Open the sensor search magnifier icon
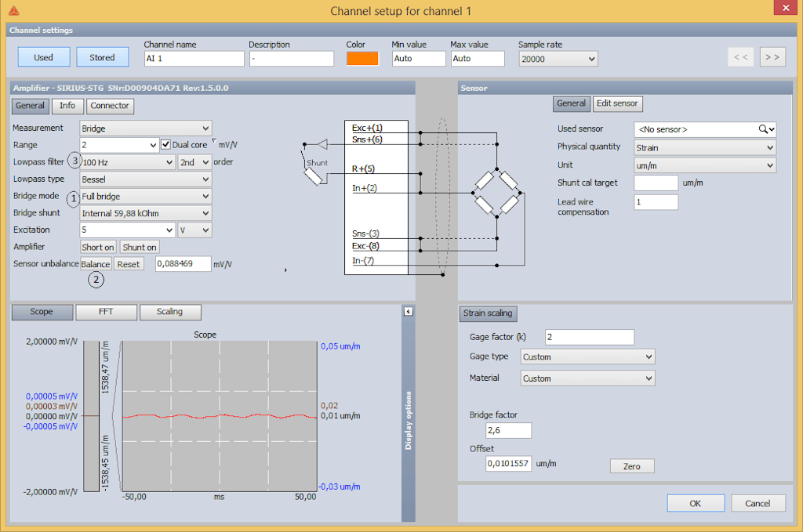 [x=761, y=128]
